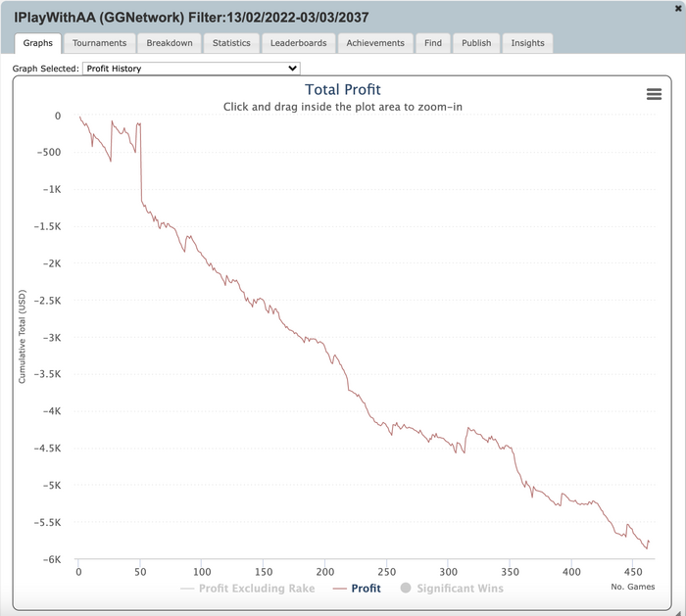Open the Publish tab

tap(476, 43)
